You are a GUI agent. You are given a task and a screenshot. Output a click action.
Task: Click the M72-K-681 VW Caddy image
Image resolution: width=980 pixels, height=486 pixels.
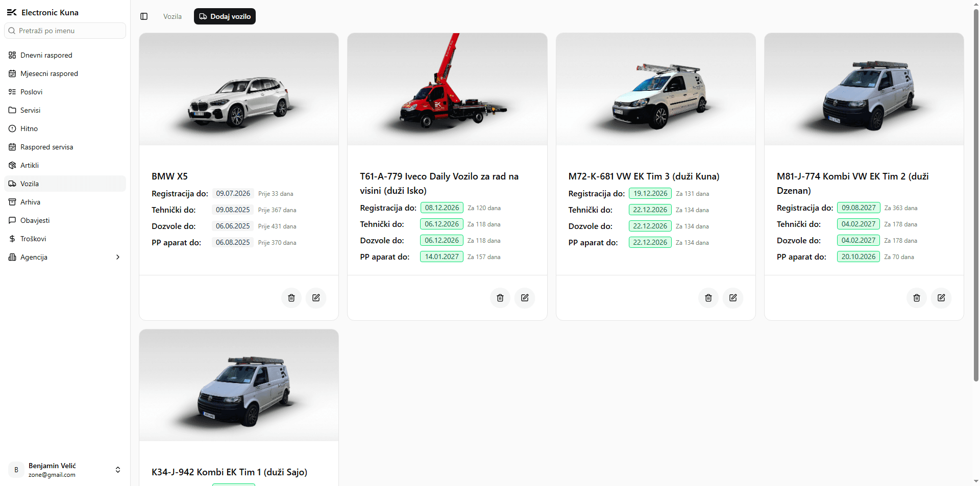coord(656,89)
